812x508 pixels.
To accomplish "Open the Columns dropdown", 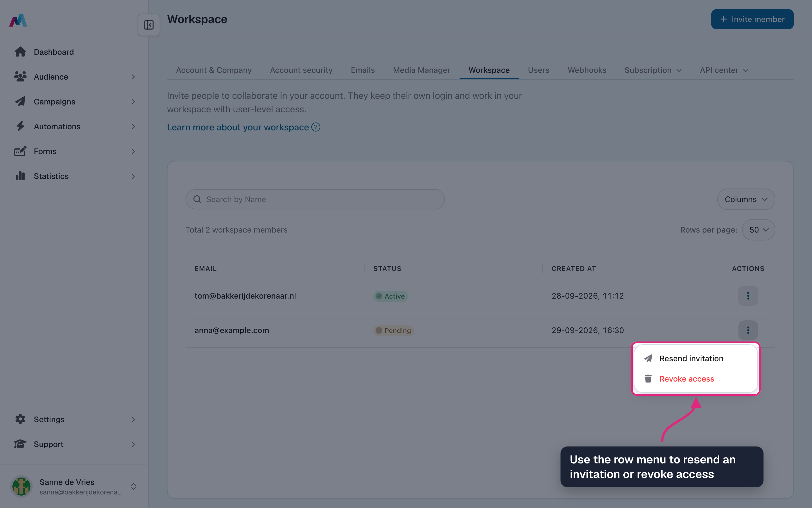I will click(746, 199).
